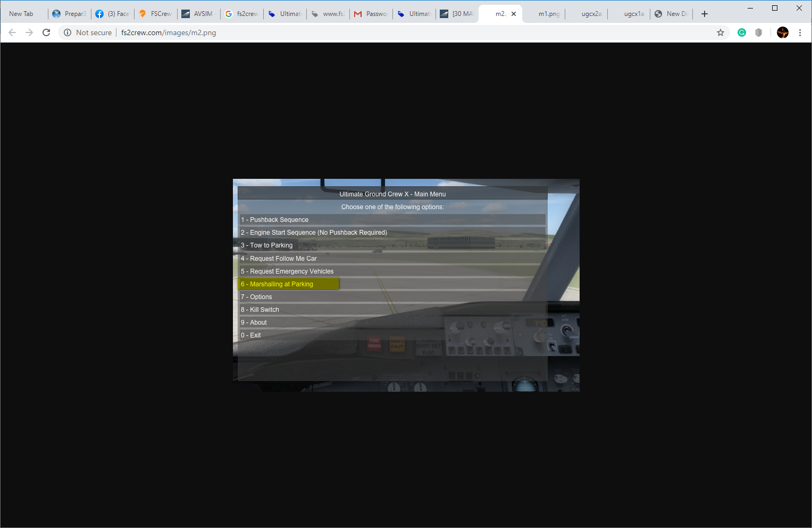Click '9 - About' row
This screenshot has height=528, width=812.
coord(392,323)
